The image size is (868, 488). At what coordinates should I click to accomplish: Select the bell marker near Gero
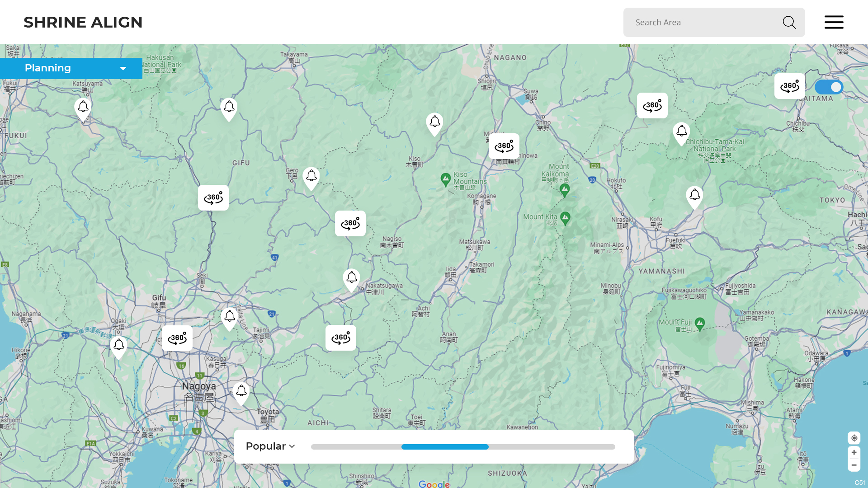click(311, 177)
